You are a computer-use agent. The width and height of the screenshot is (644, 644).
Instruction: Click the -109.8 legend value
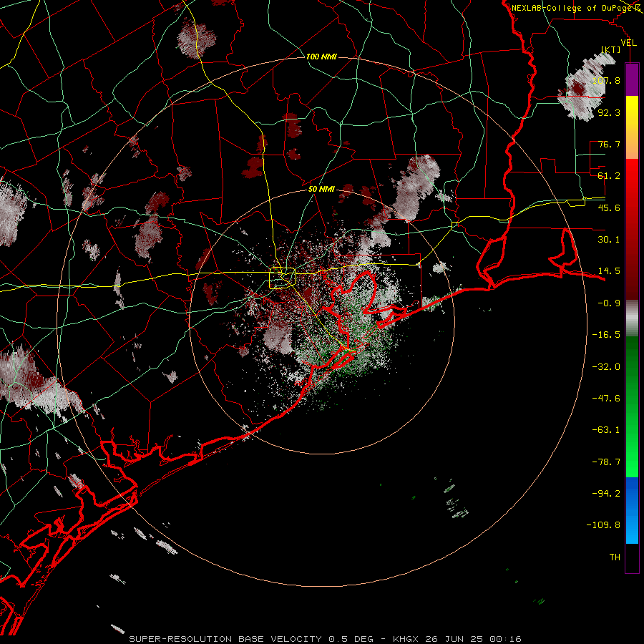(x=603, y=525)
